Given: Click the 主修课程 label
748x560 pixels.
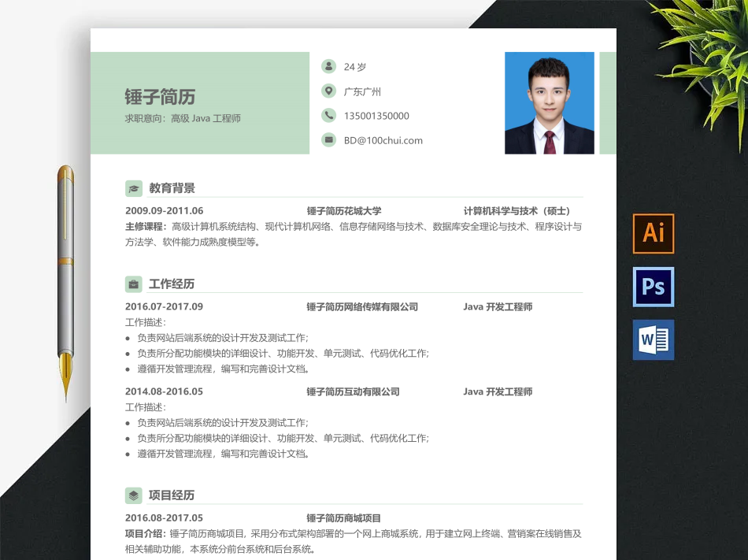Looking at the screenshot, I should tap(146, 227).
